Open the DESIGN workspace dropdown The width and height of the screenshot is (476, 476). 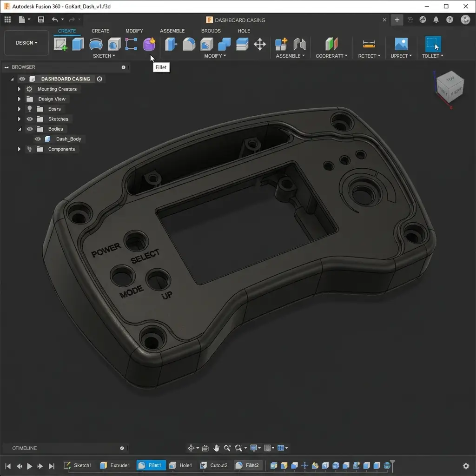click(x=26, y=43)
